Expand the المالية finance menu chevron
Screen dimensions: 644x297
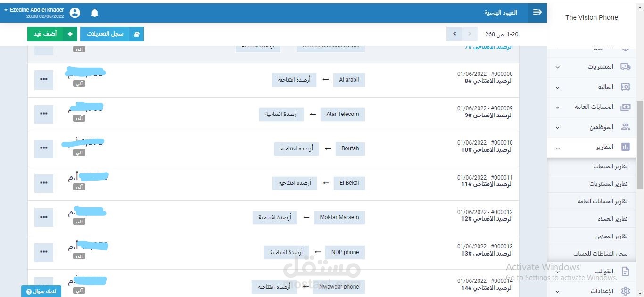coord(557,88)
